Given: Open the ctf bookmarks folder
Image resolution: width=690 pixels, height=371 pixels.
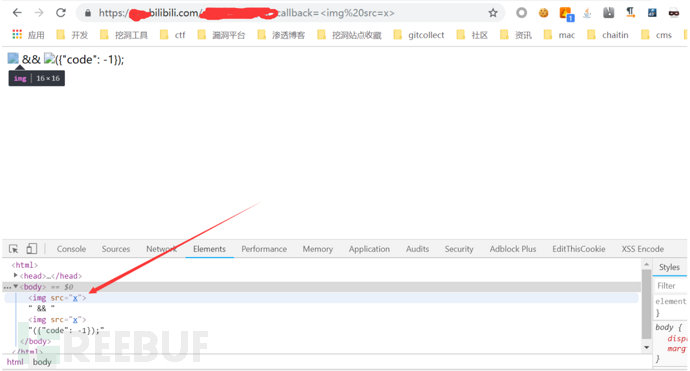Looking at the screenshot, I should (173, 35).
